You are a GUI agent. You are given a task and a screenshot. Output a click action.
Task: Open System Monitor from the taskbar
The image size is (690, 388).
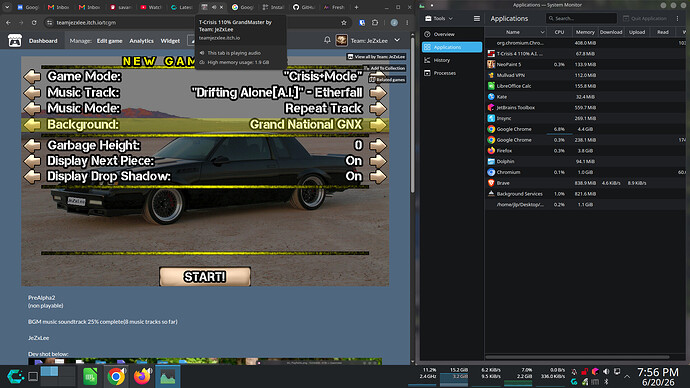(x=168, y=377)
